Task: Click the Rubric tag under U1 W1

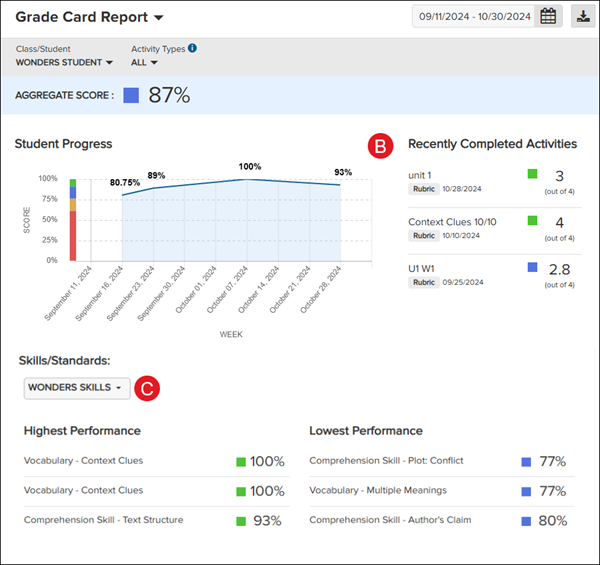Action: point(425,284)
